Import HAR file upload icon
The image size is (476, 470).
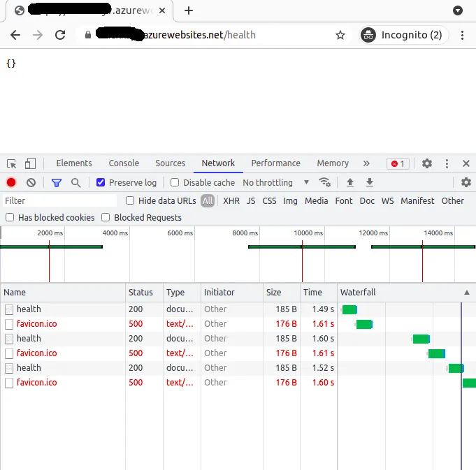coord(350,182)
